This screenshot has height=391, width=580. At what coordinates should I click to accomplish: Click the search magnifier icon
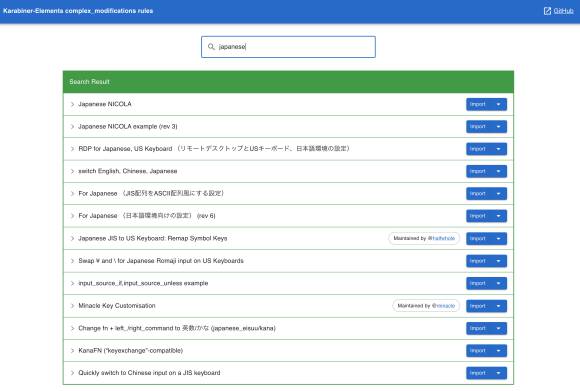(211, 47)
